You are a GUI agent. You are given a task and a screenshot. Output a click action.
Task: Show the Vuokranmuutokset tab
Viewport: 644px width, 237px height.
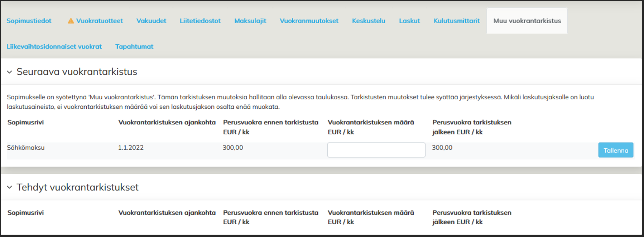click(309, 21)
